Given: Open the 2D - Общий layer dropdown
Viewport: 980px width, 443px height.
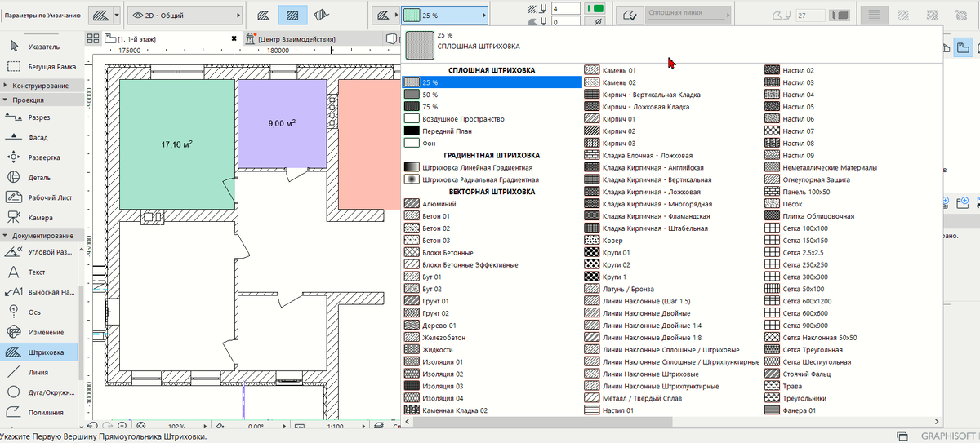Looking at the screenshot, I should coord(184,16).
